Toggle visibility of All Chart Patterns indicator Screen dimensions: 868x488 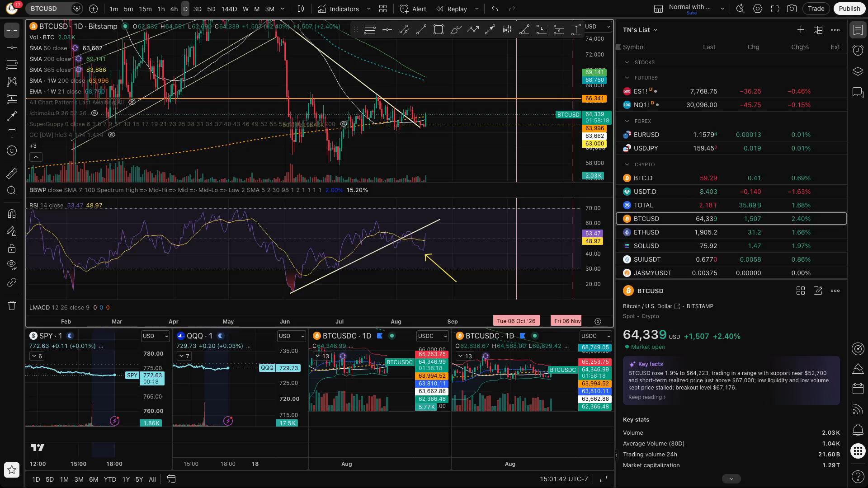pyautogui.click(x=132, y=102)
